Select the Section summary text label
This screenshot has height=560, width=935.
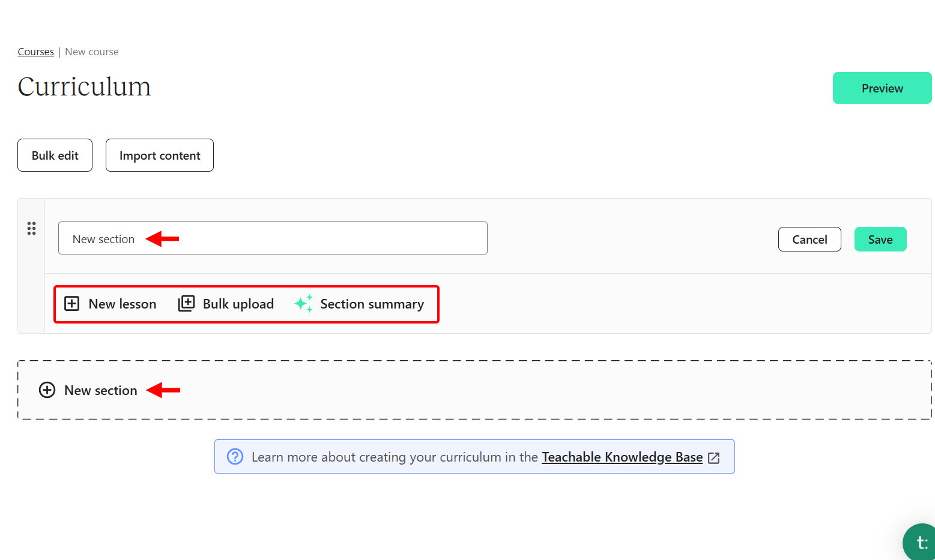point(372,304)
